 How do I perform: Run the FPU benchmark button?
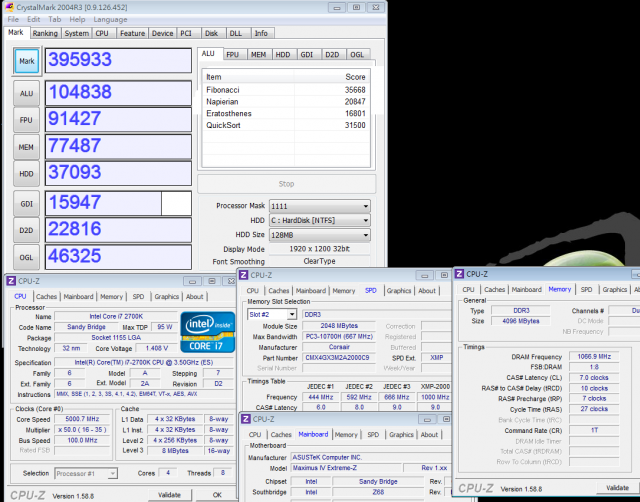[27, 120]
